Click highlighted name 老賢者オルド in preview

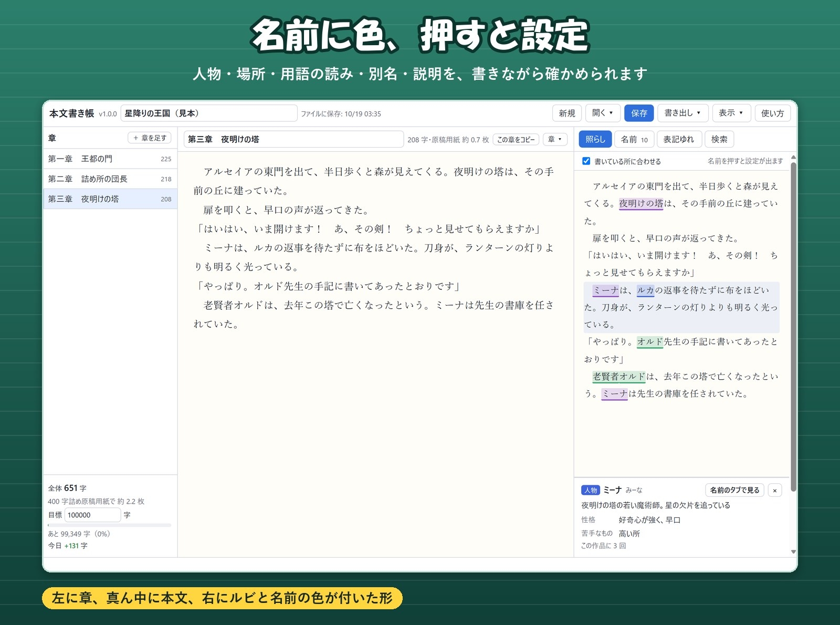619,377
